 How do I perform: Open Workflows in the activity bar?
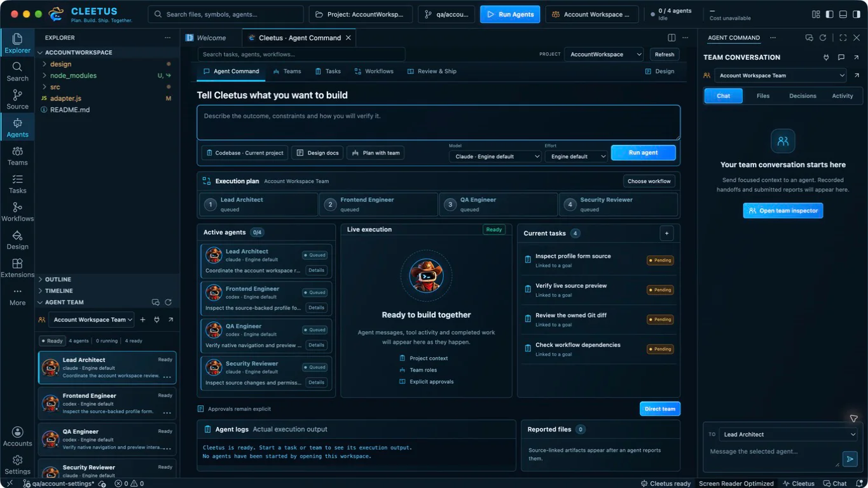coord(17,211)
